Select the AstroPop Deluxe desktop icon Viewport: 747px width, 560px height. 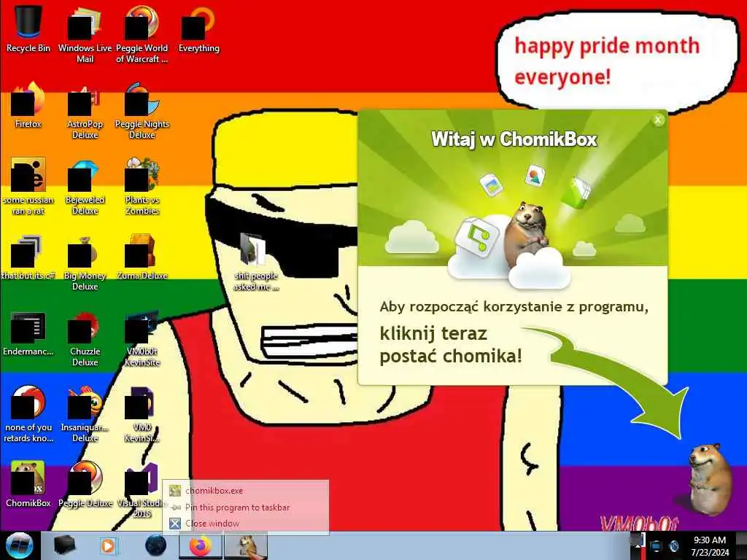[x=85, y=111]
